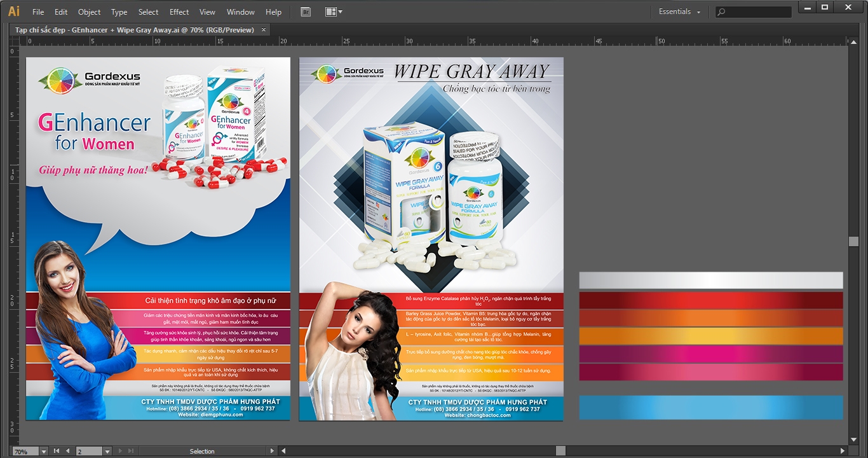Focus the search field in the top bar
Viewport: 868px width, 458px height.
pyautogui.click(x=754, y=11)
